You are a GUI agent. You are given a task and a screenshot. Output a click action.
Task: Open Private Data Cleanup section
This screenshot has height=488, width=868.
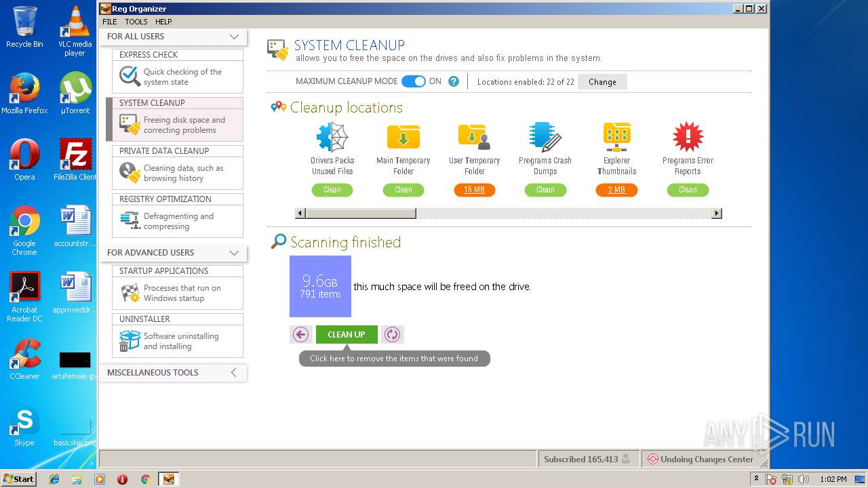point(177,167)
